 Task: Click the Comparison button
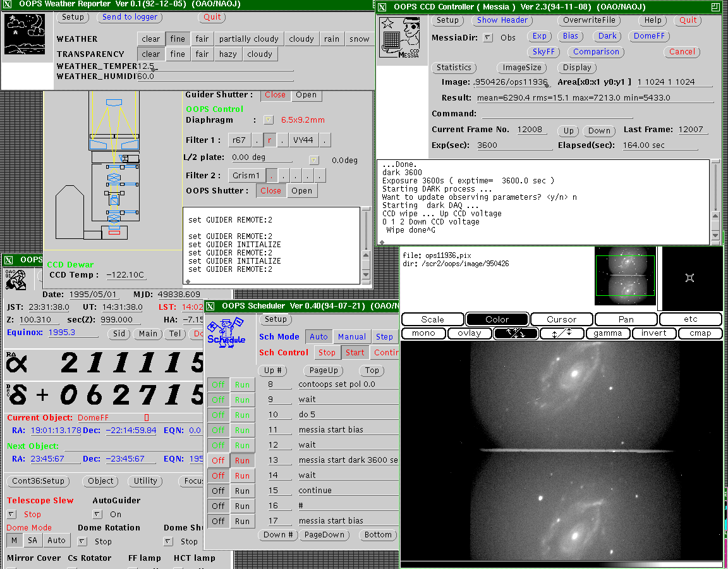coord(596,52)
